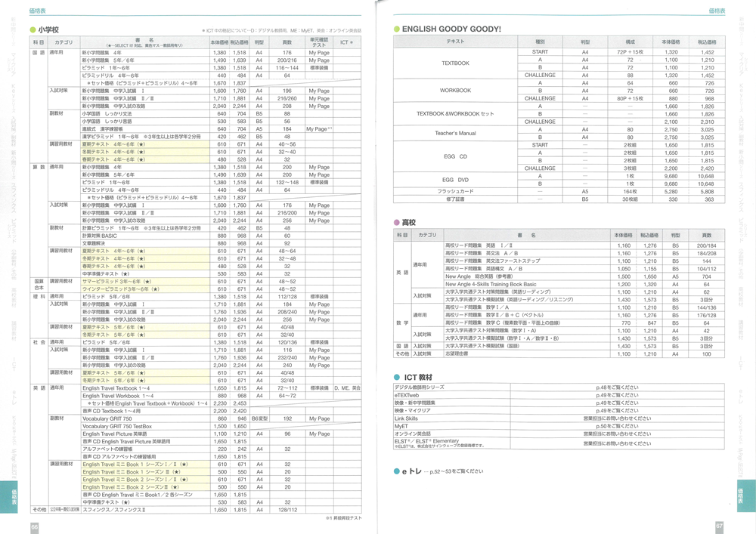Click the 文章題解決 title

point(94,244)
